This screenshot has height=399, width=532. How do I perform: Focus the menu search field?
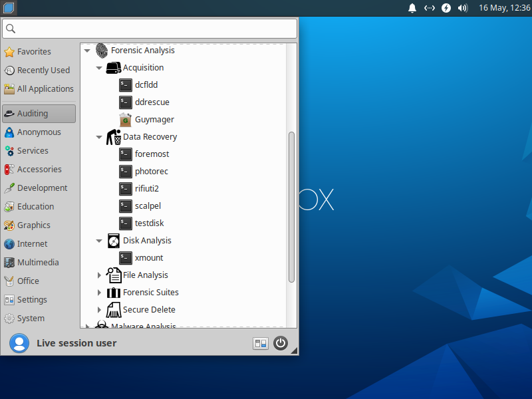pyautogui.click(x=150, y=29)
